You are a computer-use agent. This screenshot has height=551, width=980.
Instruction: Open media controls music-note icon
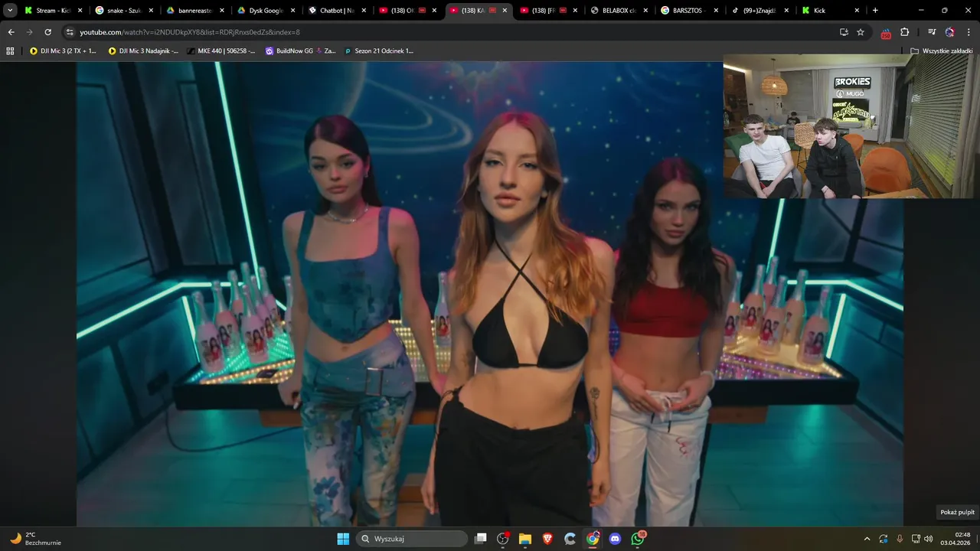[932, 32]
